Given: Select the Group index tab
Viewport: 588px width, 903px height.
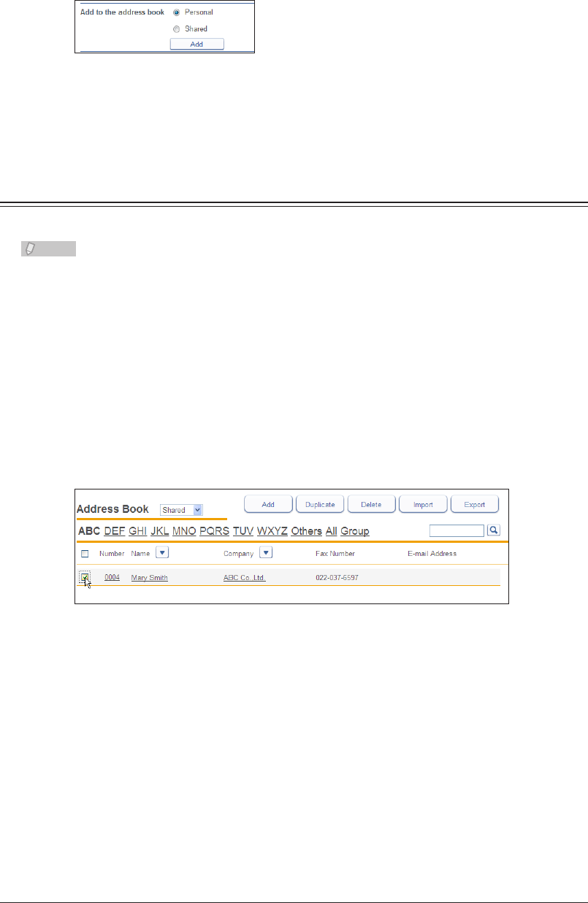Looking at the screenshot, I should [355, 531].
